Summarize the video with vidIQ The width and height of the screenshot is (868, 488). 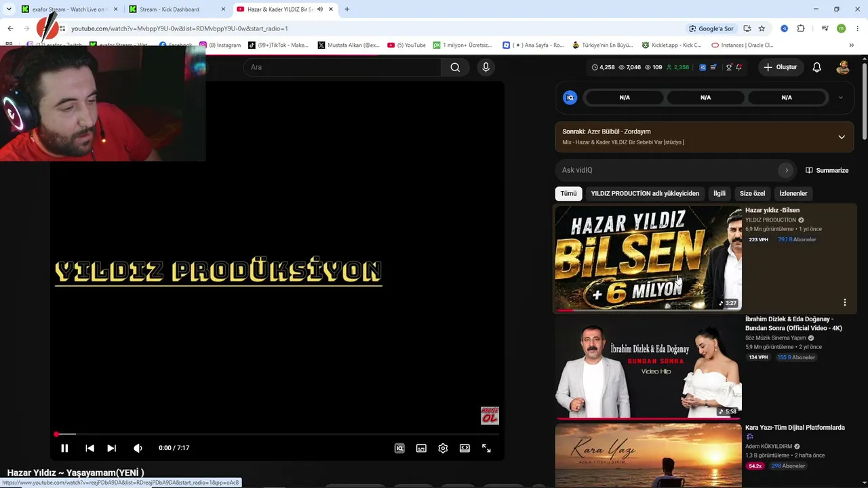(827, 170)
